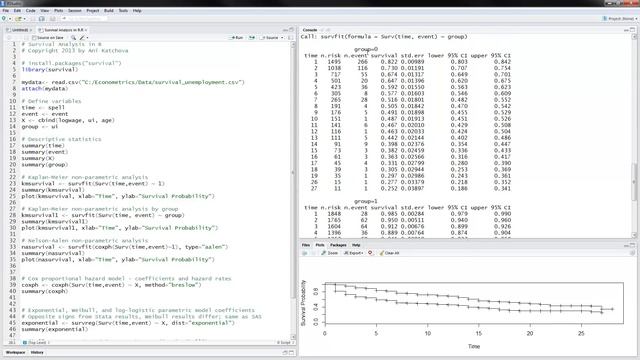640x360 pixels.
Task: Click the Re-run previous region icon
Action: 252,38
